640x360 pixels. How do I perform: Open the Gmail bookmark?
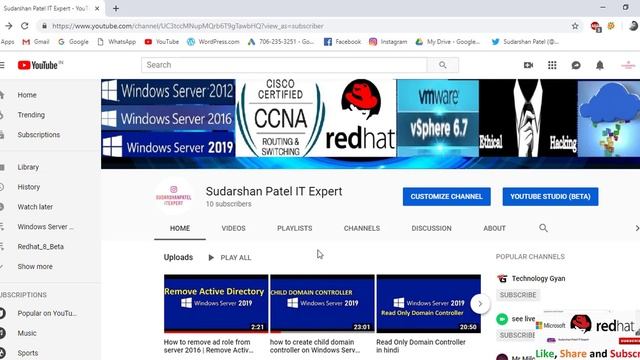point(36,42)
